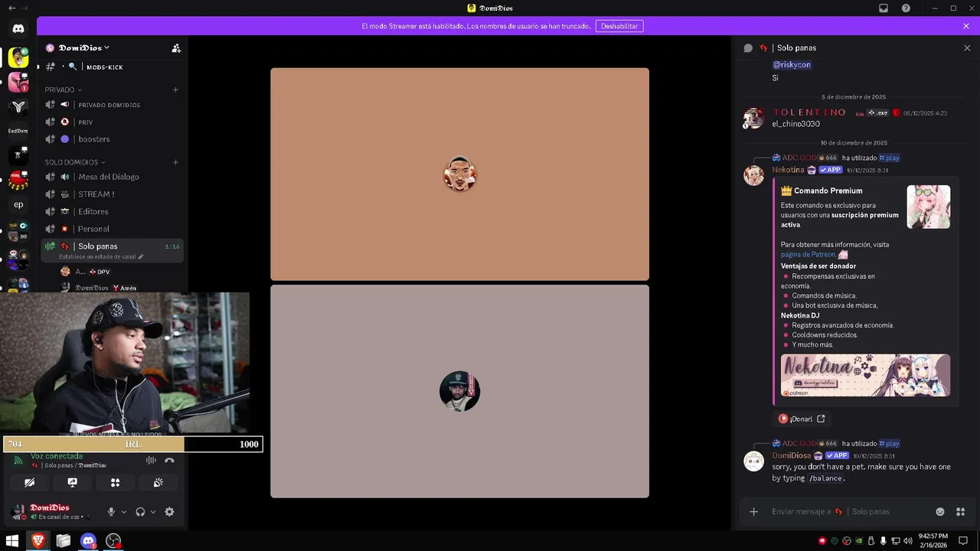Turn on camera in voice panel
Viewport: 980px width, 551px height.
pyautogui.click(x=29, y=483)
